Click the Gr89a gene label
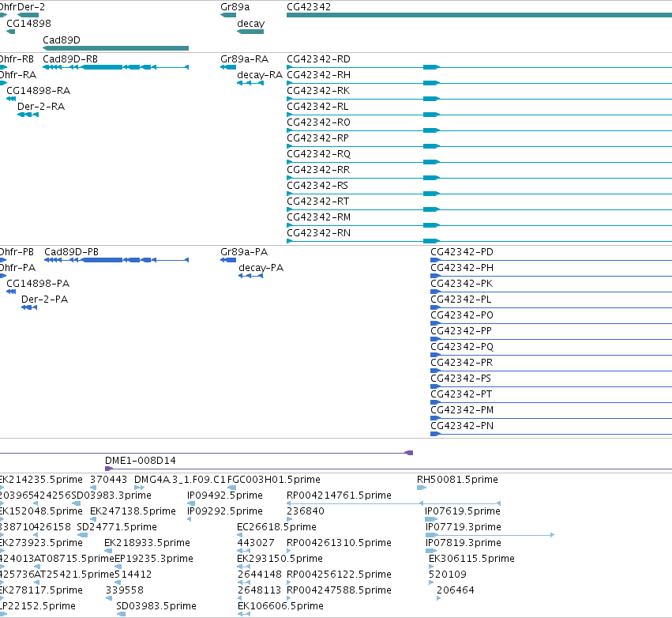Viewport: 672px width, 618px height. pyautogui.click(x=235, y=7)
